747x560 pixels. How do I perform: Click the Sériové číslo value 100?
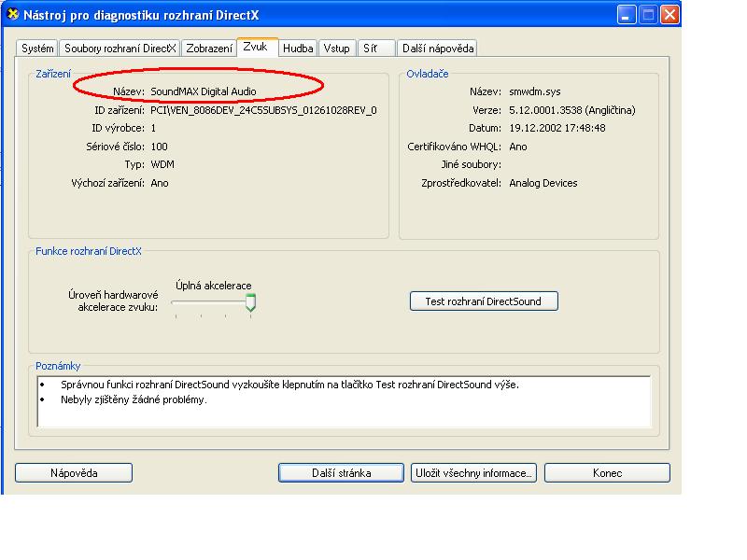pos(159,147)
